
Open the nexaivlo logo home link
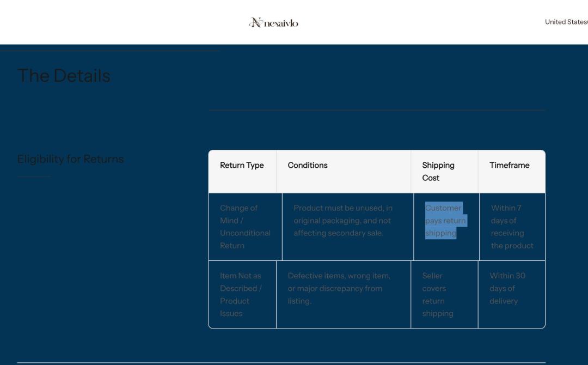pos(273,23)
